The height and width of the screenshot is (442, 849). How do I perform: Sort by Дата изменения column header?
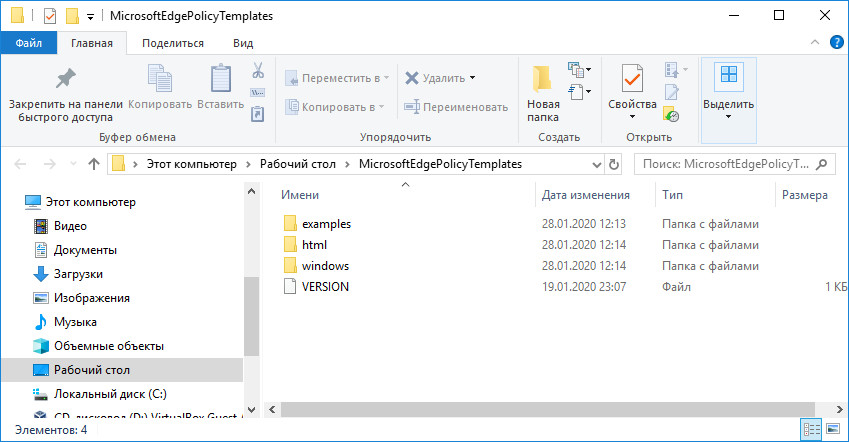point(586,195)
